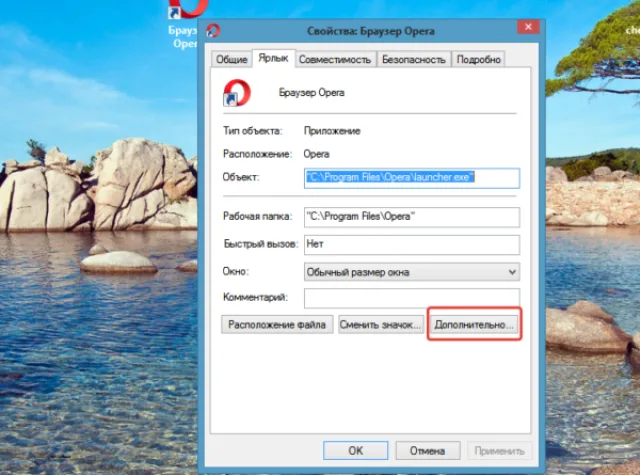Open the Сменить значок dialog
Screen dimensions: 640x475
[x=380, y=324]
